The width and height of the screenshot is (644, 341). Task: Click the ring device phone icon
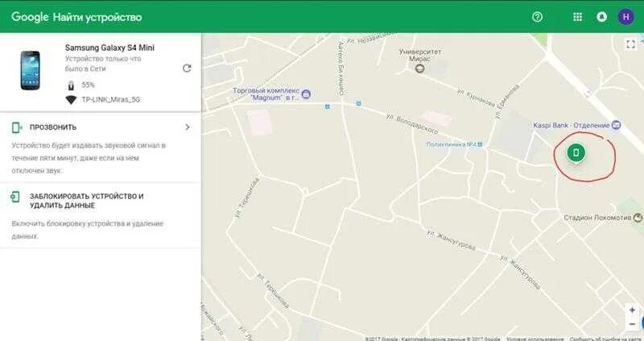16,127
